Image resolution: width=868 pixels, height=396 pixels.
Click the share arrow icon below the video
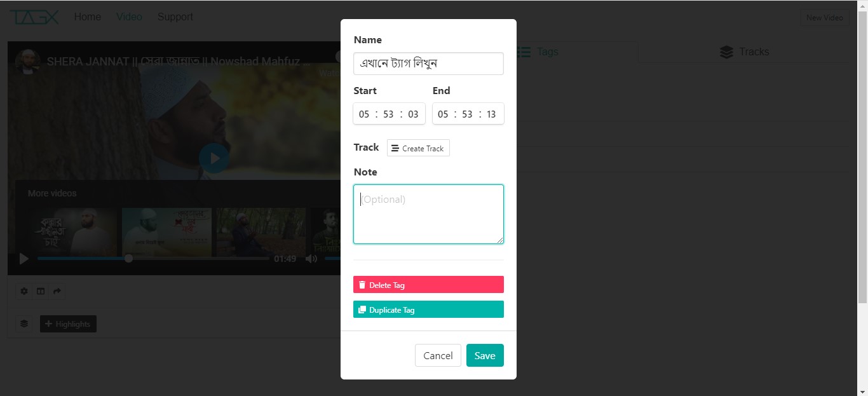tap(57, 291)
